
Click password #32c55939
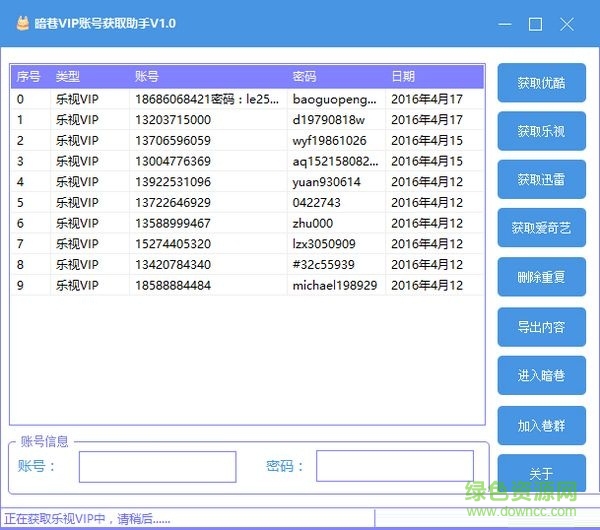[323, 264]
